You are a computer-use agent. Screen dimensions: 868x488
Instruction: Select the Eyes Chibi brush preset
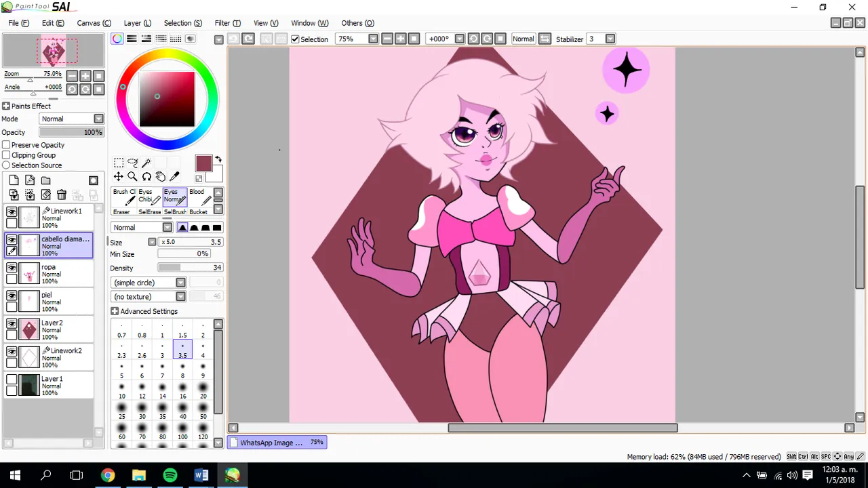coord(149,197)
